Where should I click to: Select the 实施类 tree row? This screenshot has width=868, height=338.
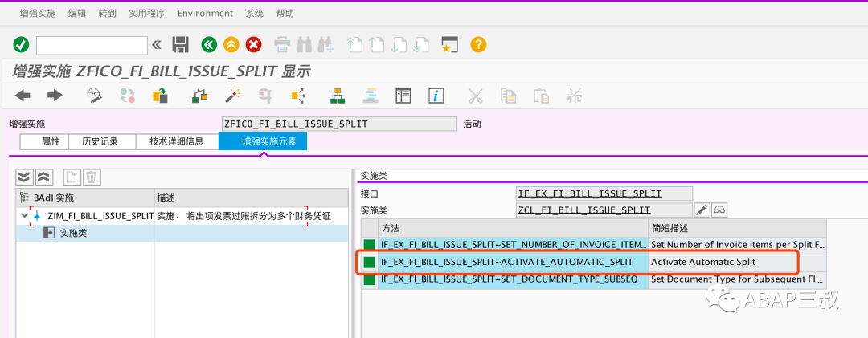pyautogui.click(x=182, y=234)
